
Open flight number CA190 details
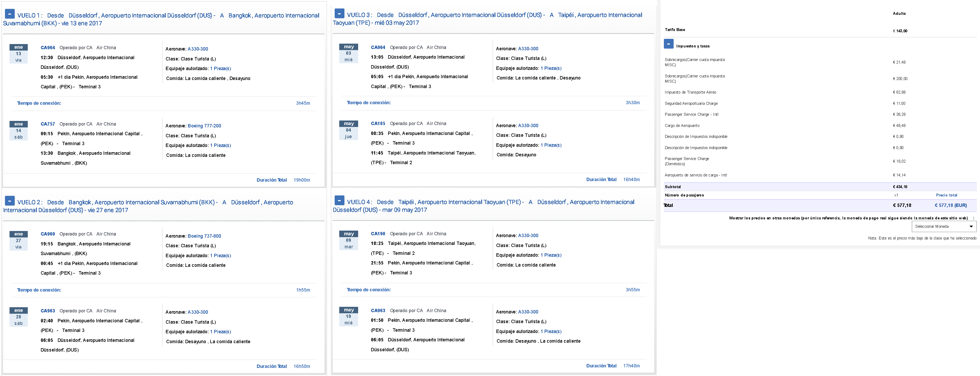(378, 234)
